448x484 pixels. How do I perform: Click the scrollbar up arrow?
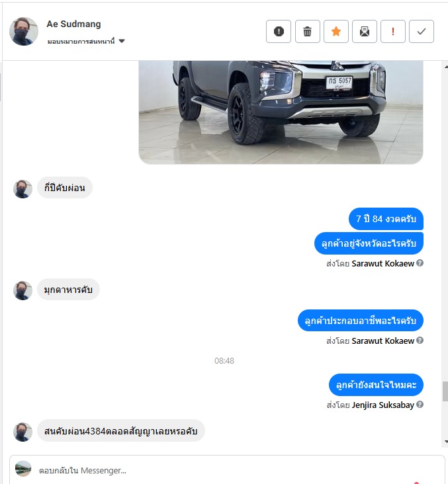pyautogui.click(x=446, y=67)
